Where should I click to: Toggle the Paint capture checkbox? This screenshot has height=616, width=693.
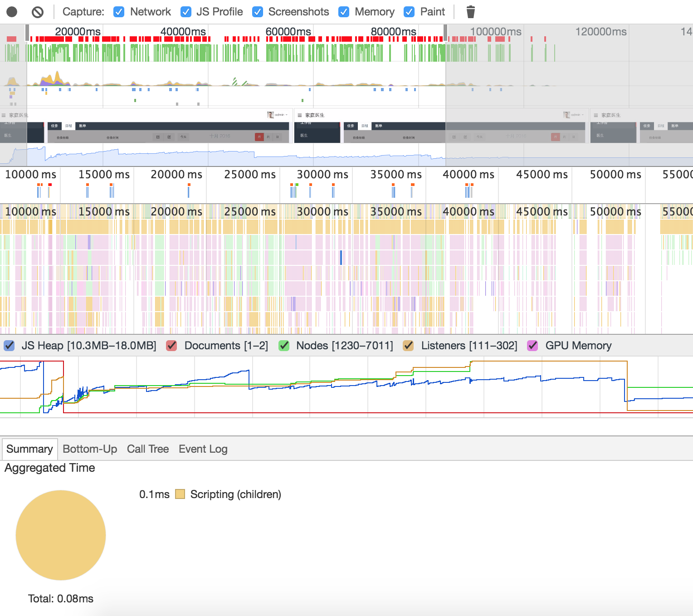point(409,12)
